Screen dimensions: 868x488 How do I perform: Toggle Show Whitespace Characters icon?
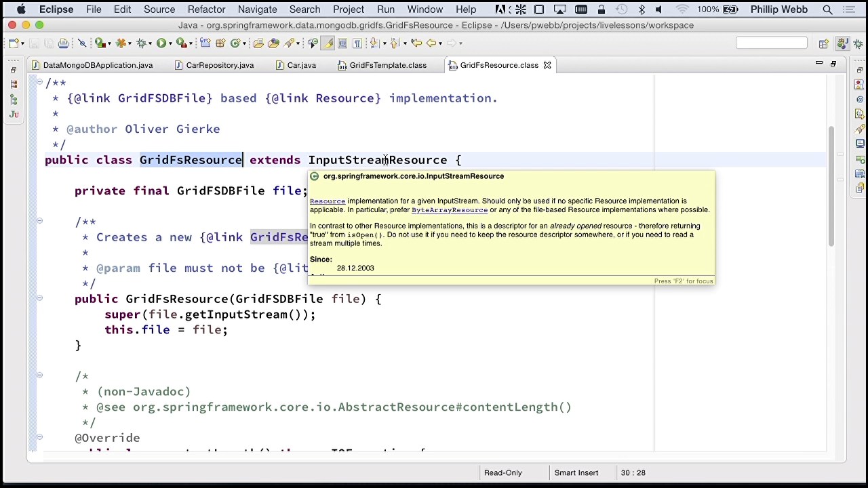pos(357,43)
